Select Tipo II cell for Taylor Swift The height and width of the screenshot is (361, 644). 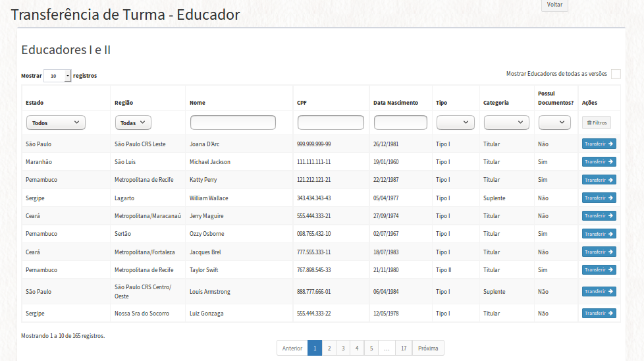[444, 270]
